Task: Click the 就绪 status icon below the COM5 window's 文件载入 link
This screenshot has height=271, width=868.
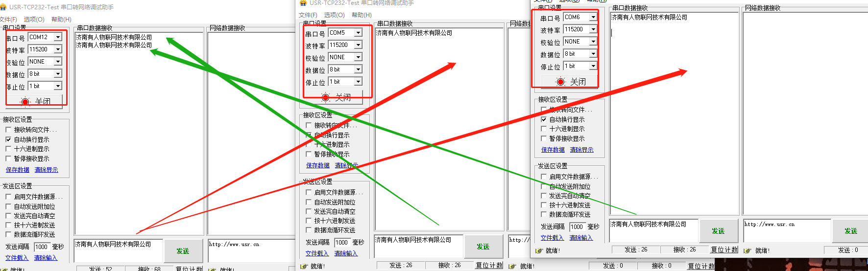Action: (304, 266)
